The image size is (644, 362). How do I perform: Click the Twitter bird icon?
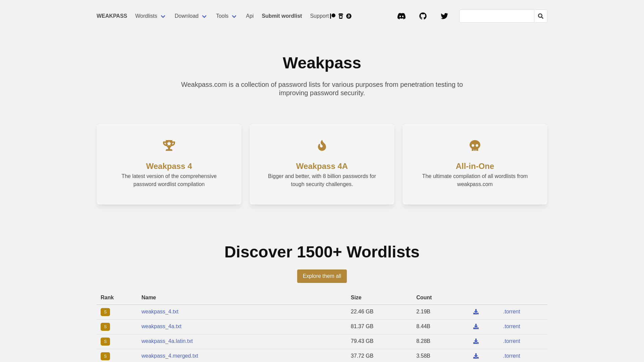444,16
